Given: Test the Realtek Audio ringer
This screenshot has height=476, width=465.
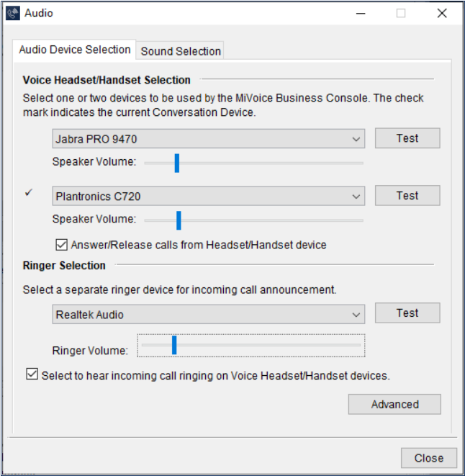Looking at the screenshot, I should point(407,313).
